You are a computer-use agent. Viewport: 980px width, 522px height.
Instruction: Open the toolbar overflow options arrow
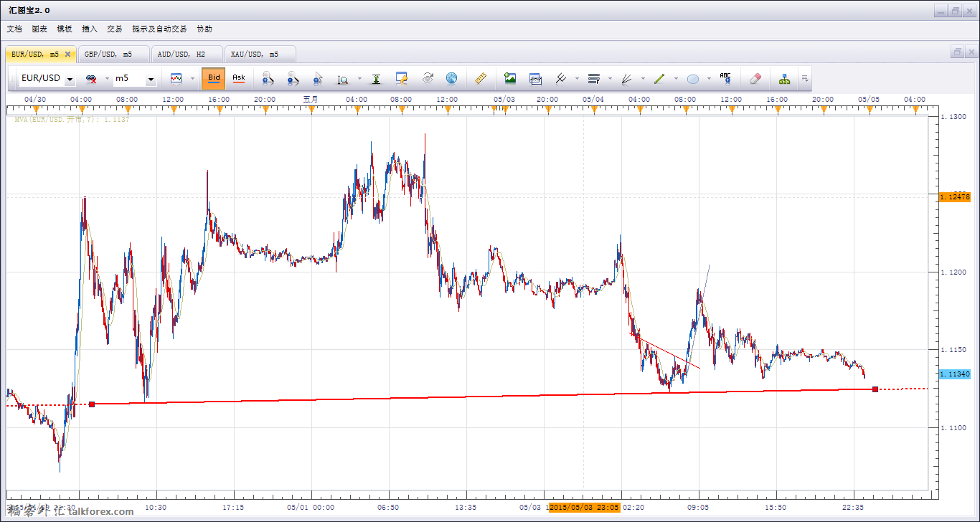[x=806, y=78]
